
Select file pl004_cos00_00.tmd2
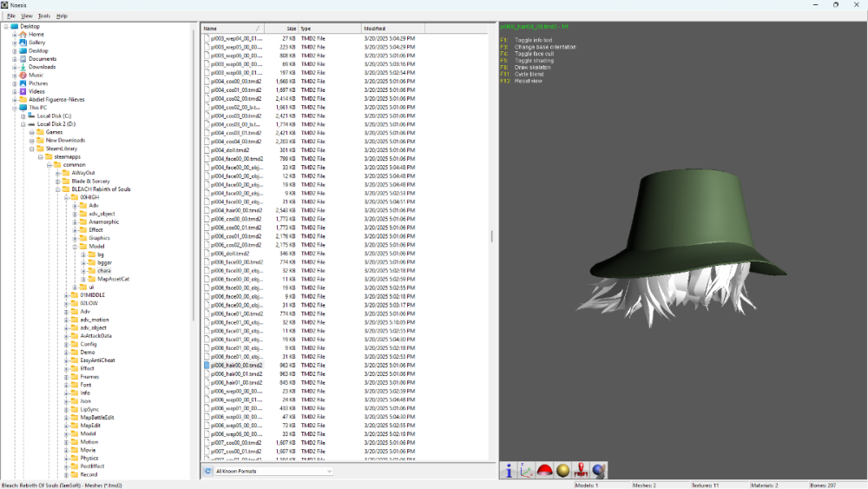point(236,82)
